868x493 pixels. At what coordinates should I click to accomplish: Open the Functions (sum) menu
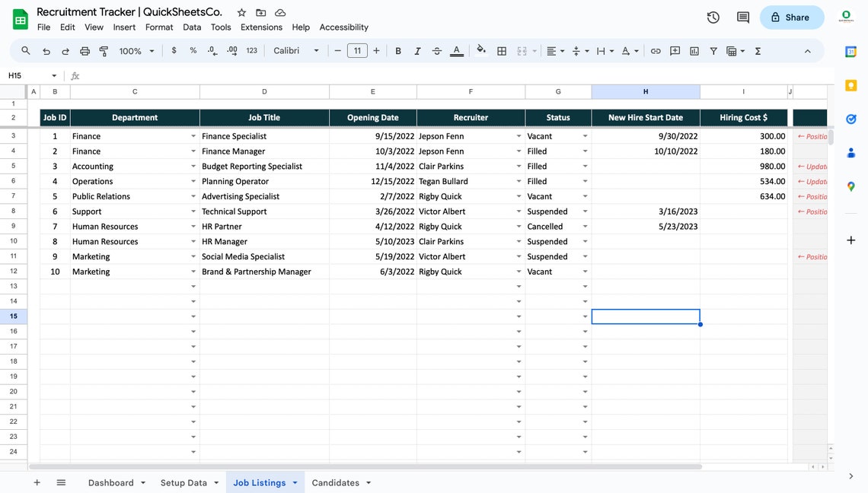point(758,50)
